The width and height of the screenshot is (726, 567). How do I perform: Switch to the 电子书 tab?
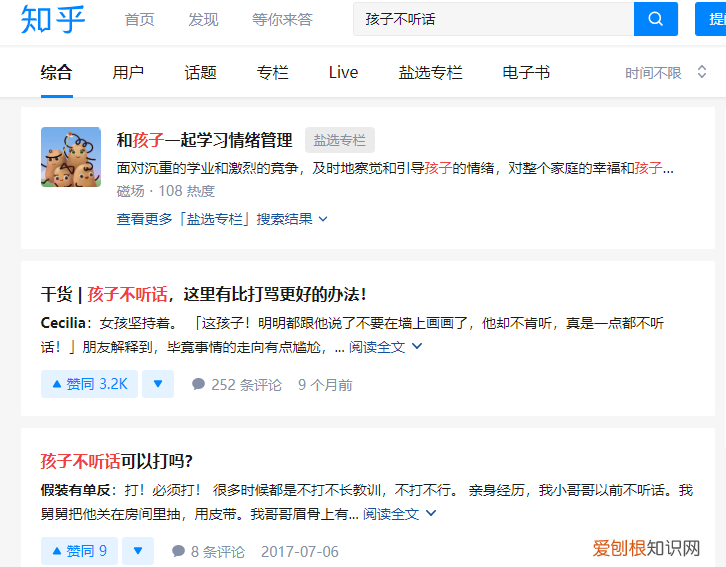click(x=526, y=73)
